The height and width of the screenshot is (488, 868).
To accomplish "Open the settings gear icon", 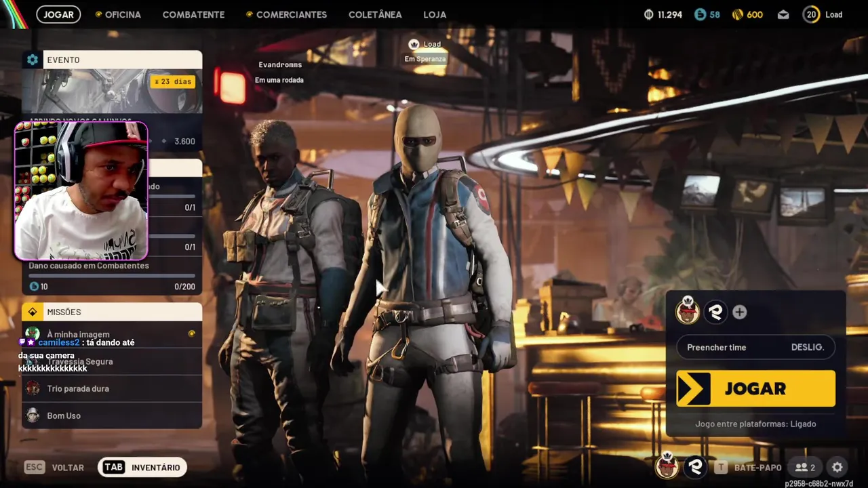I will [837, 467].
